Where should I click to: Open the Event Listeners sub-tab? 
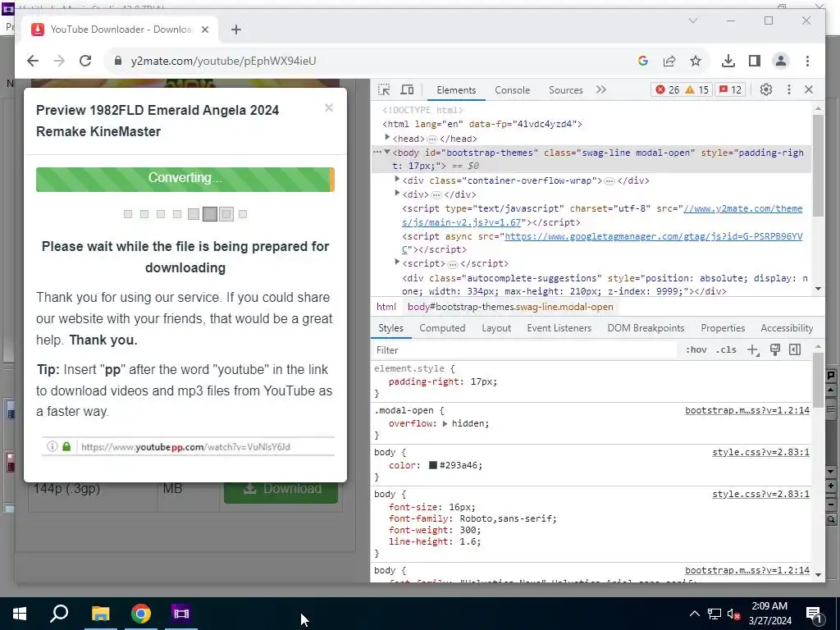pyautogui.click(x=559, y=328)
